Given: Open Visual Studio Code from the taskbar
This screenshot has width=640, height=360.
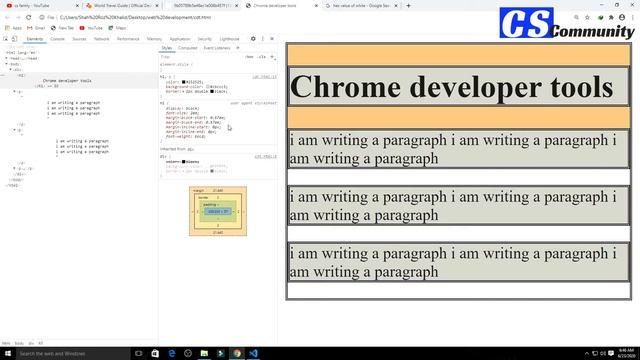Looking at the screenshot, I should (253, 353).
